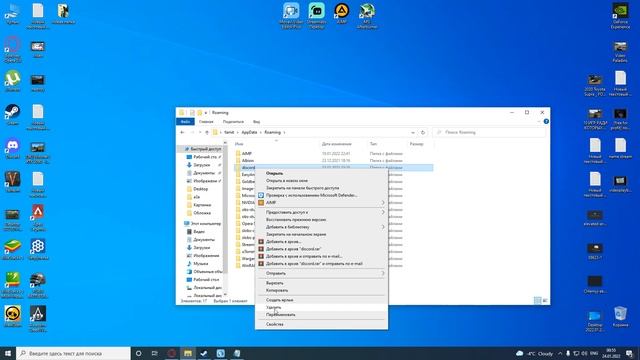
Task: Launch the Brawlhalla round yellow desktop shortcut
Action: [12, 317]
